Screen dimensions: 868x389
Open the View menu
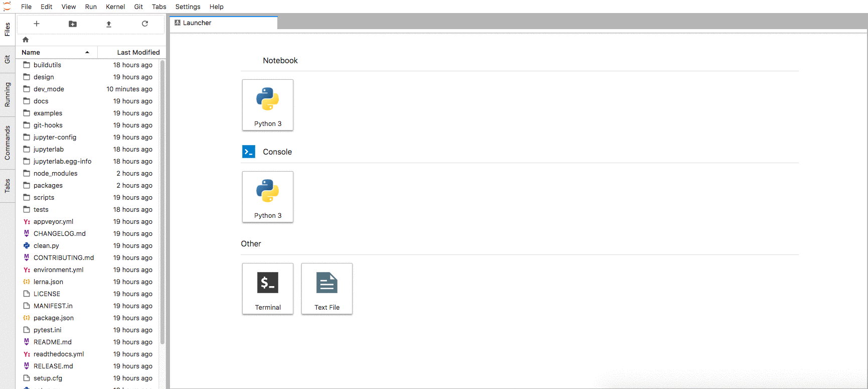tap(69, 7)
